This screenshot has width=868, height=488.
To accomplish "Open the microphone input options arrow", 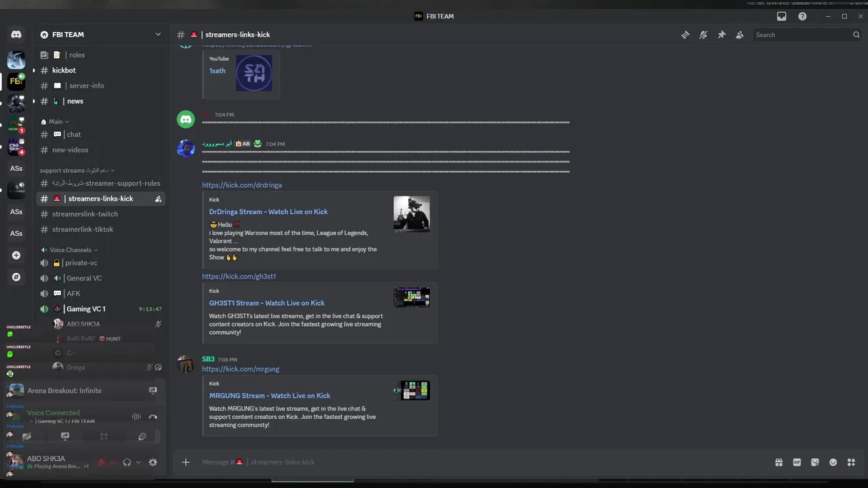I will (113, 462).
